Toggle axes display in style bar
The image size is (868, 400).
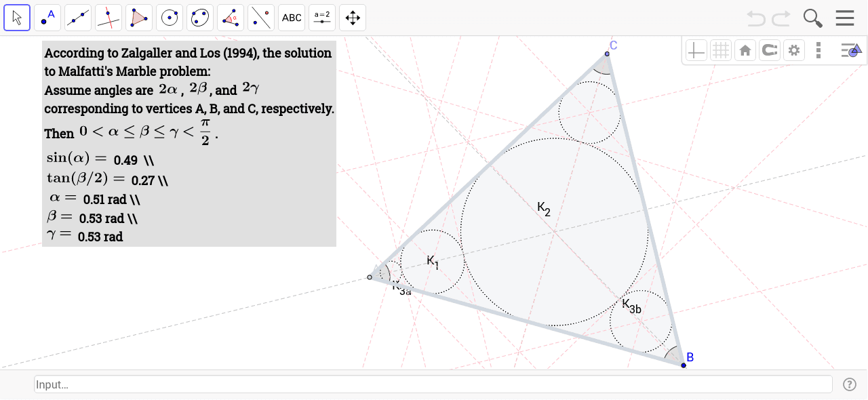696,50
